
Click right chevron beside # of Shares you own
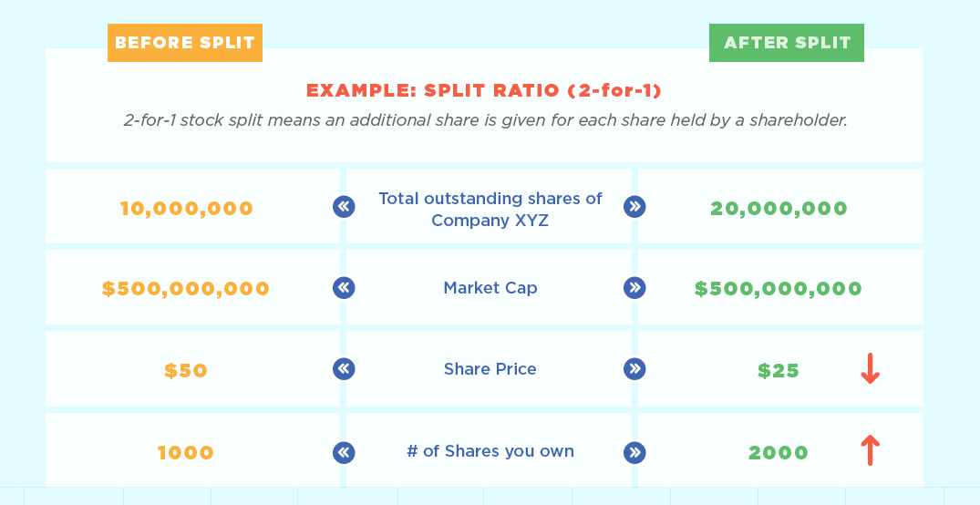(634, 452)
